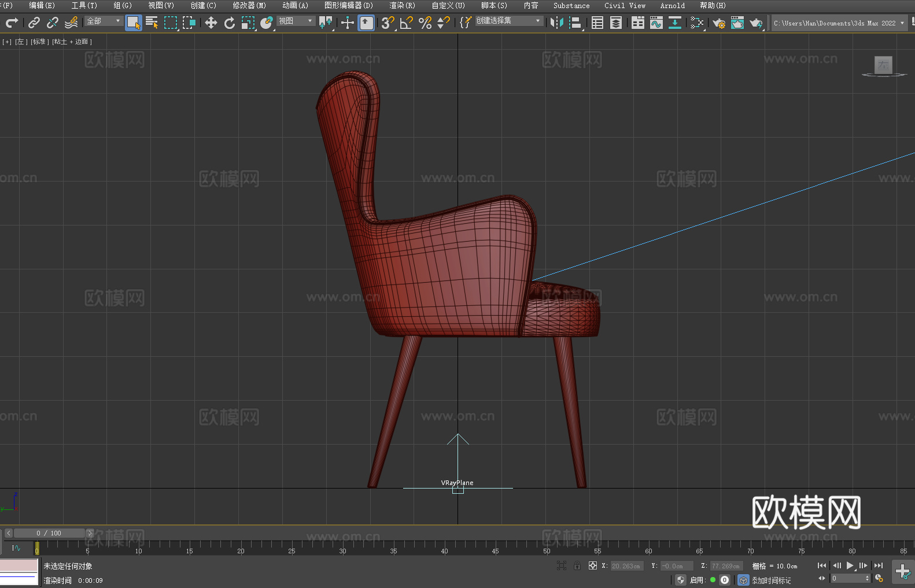Toggle 3D Snaps on the toolbar
The width and height of the screenshot is (915, 588).
(388, 23)
